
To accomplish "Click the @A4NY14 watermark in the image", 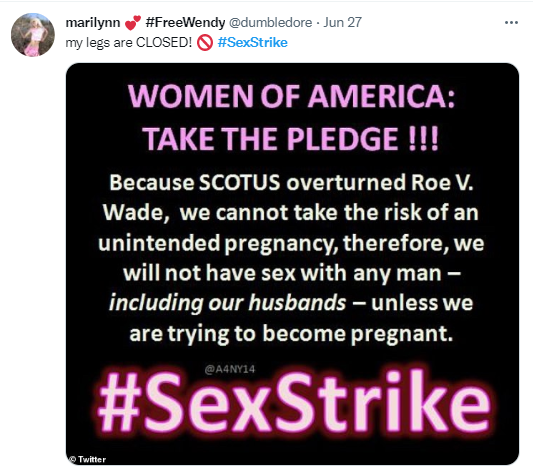I will coord(230,369).
